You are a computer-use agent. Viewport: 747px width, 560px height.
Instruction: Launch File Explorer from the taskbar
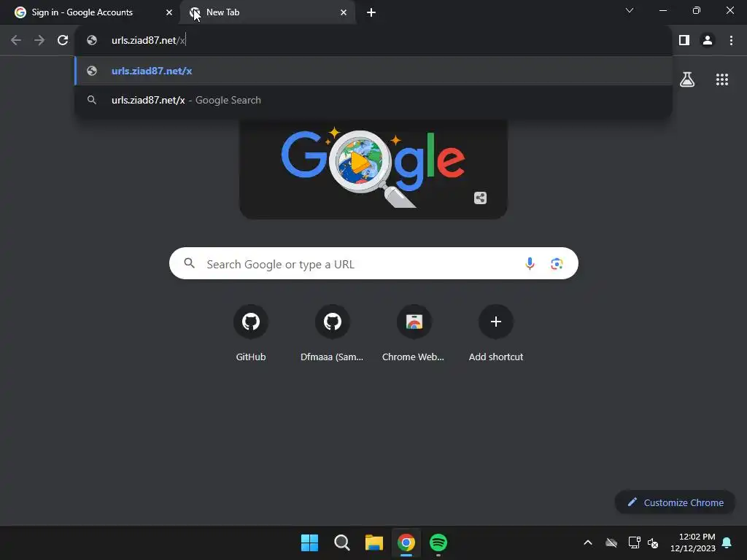coord(374,542)
